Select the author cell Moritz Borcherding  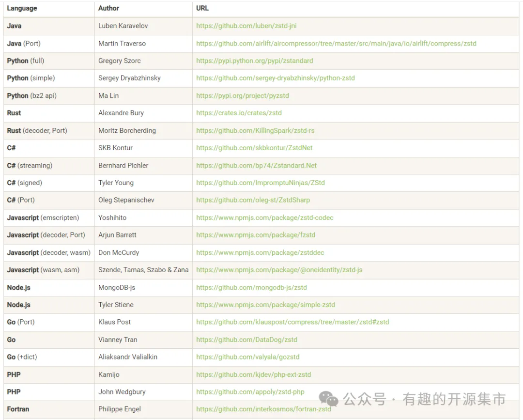click(x=143, y=130)
